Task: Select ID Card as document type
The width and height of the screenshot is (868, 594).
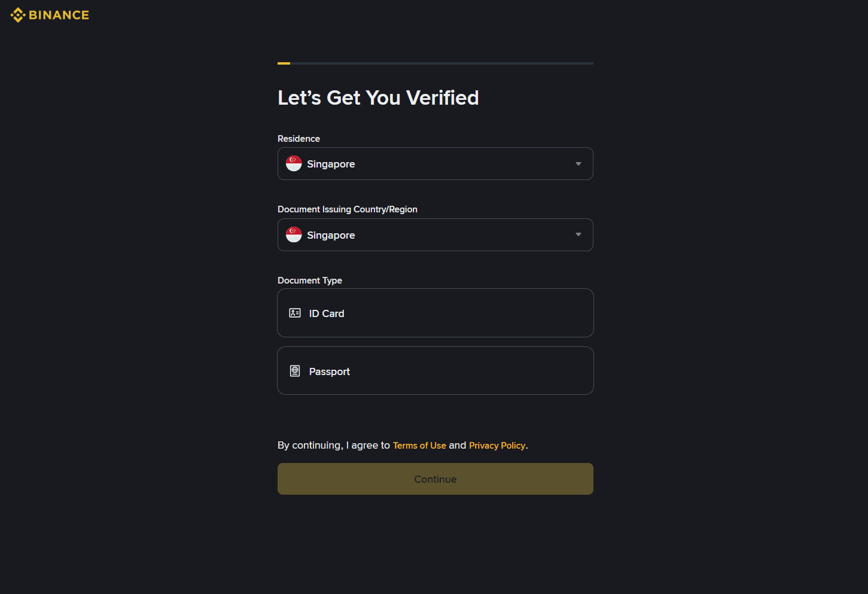Action: click(x=435, y=313)
